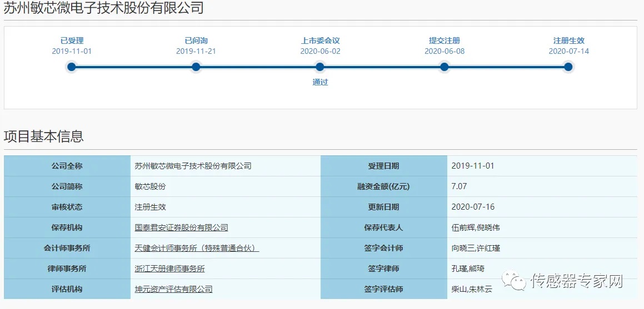Click the 2020-06-08 date under 提交注册
This screenshot has width=644, height=309.
coord(444,51)
